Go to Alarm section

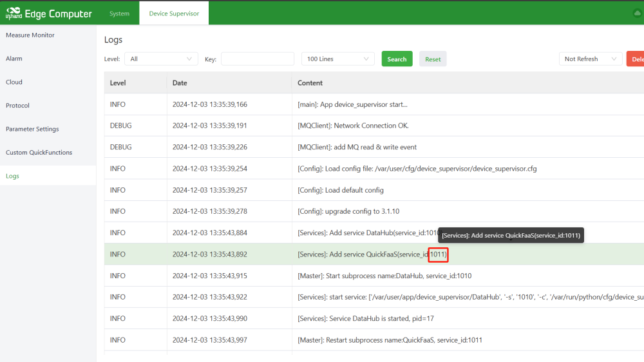[x=14, y=59]
